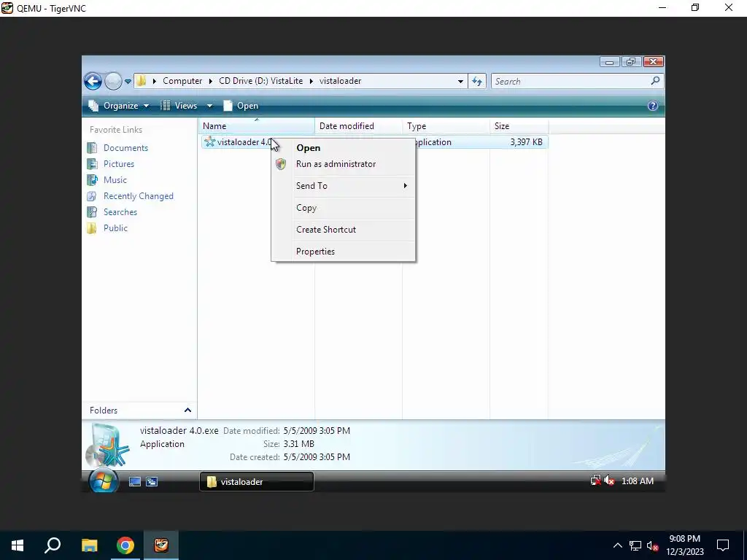Minimize the Vista Explorer window
747x560 pixels.
coord(609,62)
